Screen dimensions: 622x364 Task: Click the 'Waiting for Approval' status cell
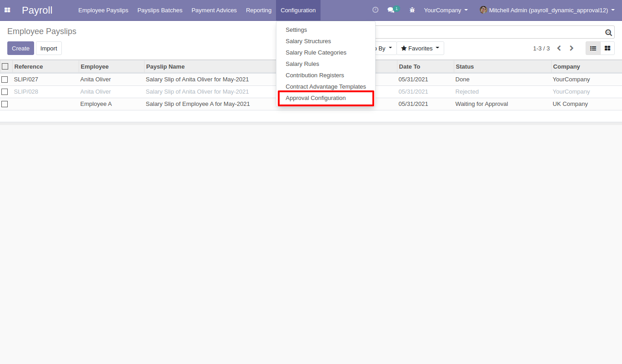(x=502, y=104)
